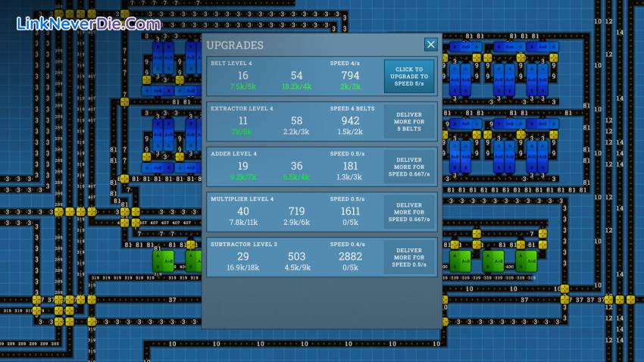This screenshot has width=644, height=362.
Task: Click the Adder 'Deliver more' upgrade button
Action: coord(409,167)
